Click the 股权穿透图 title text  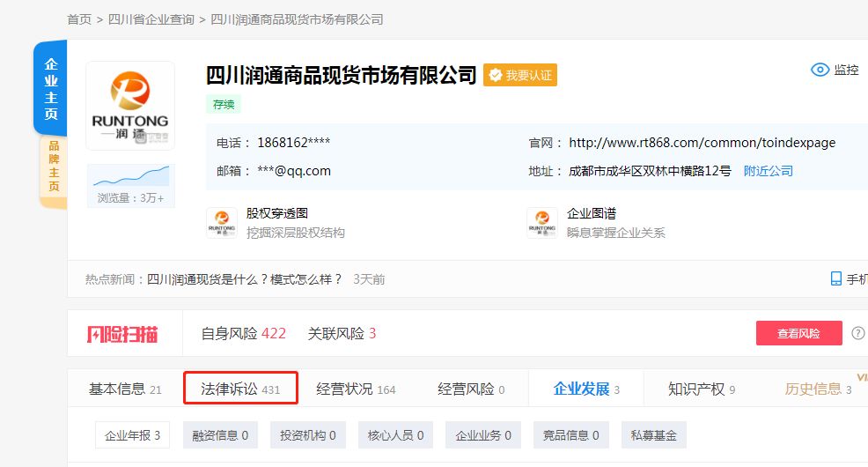click(x=276, y=213)
